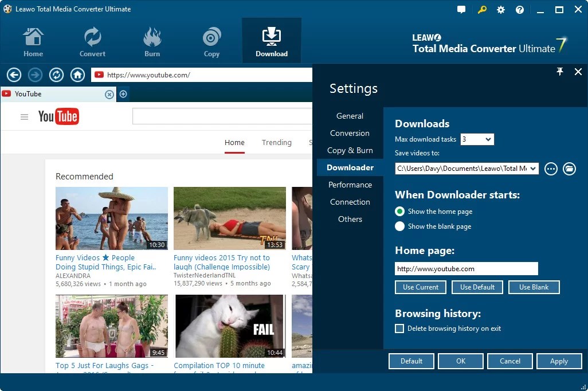The height and width of the screenshot is (391, 588).
Task: Click the browser address bar
Action: tap(202, 75)
